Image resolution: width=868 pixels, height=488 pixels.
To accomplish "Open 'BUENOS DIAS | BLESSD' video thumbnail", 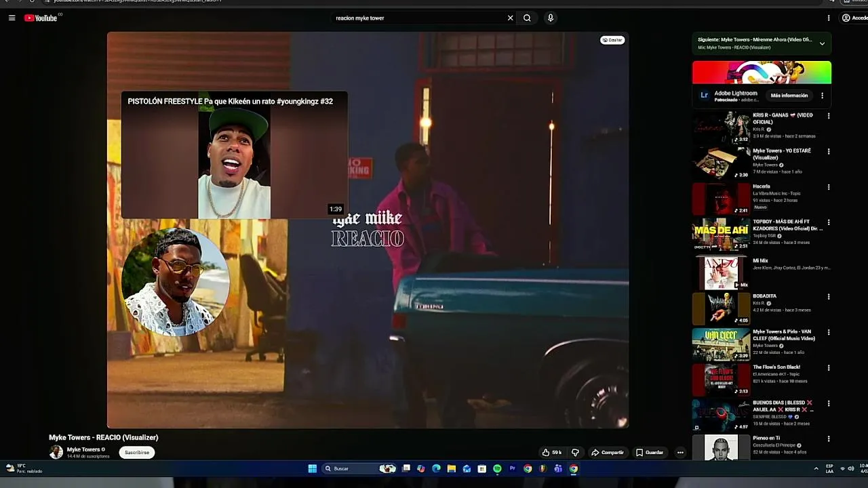I will (x=721, y=415).
